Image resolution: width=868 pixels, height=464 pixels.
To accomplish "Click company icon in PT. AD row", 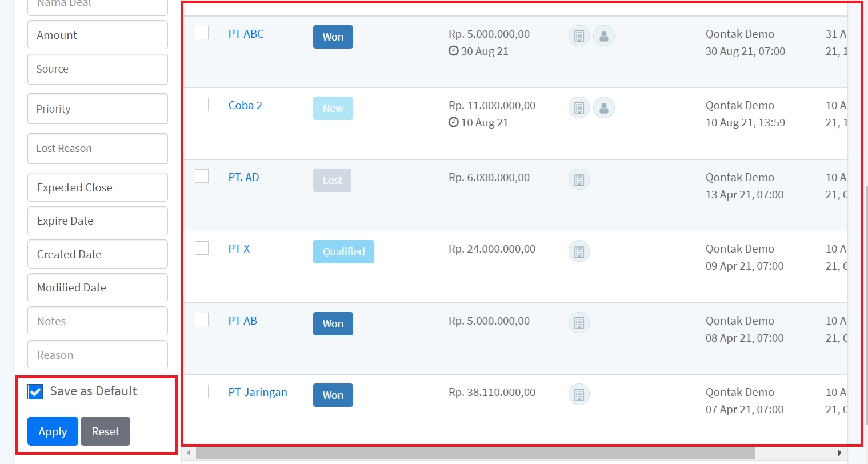I will click(x=579, y=179).
